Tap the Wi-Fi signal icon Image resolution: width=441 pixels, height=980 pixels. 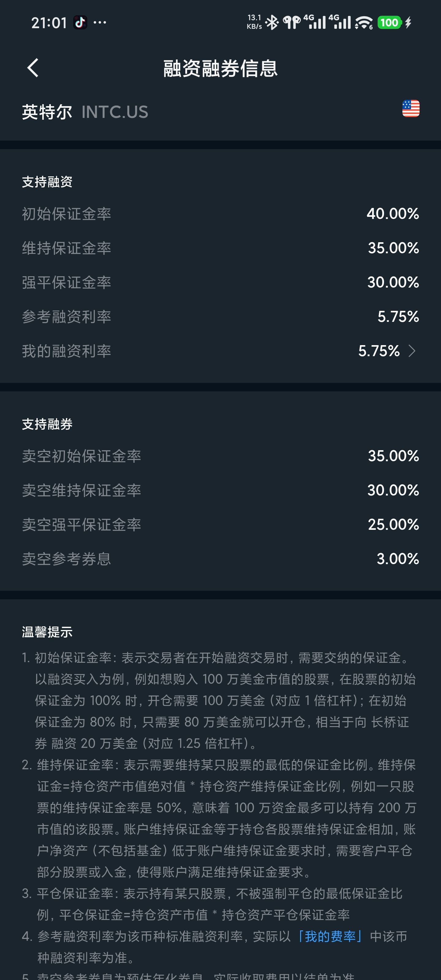364,23
